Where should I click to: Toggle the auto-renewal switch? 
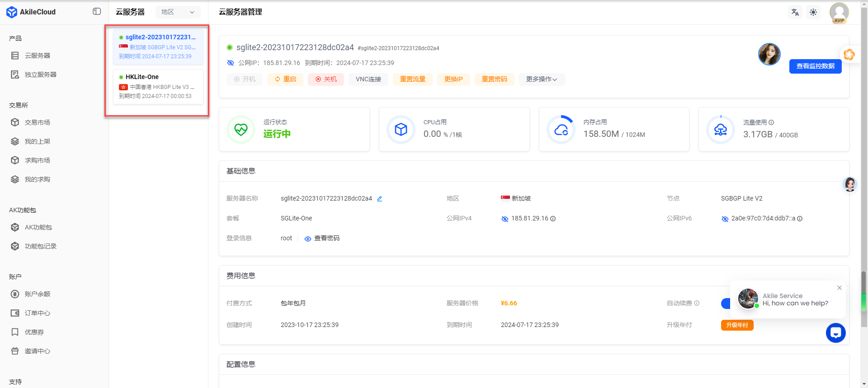tap(726, 303)
